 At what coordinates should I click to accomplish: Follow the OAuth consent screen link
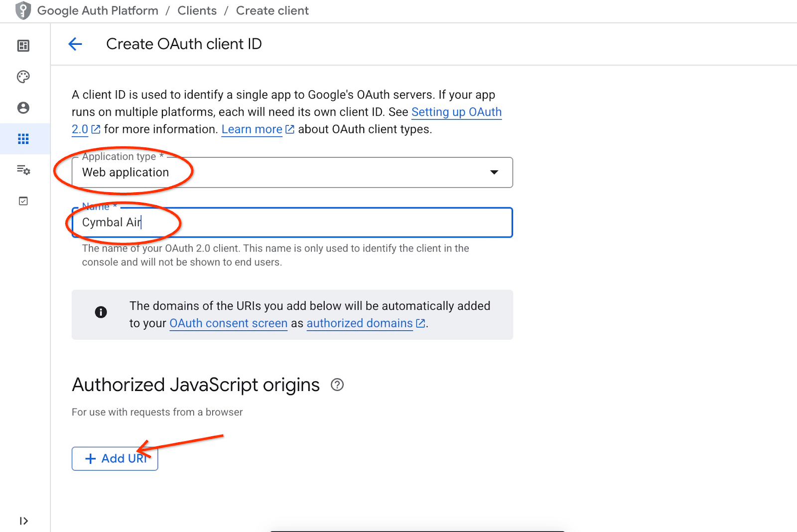(228, 323)
